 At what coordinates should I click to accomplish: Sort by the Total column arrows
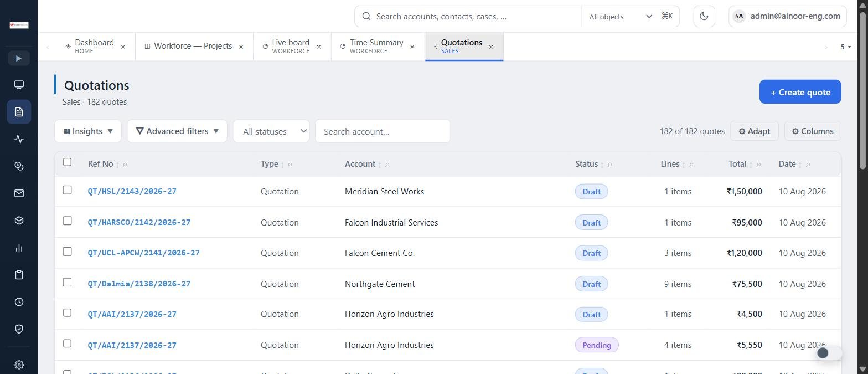click(x=751, y=165)
